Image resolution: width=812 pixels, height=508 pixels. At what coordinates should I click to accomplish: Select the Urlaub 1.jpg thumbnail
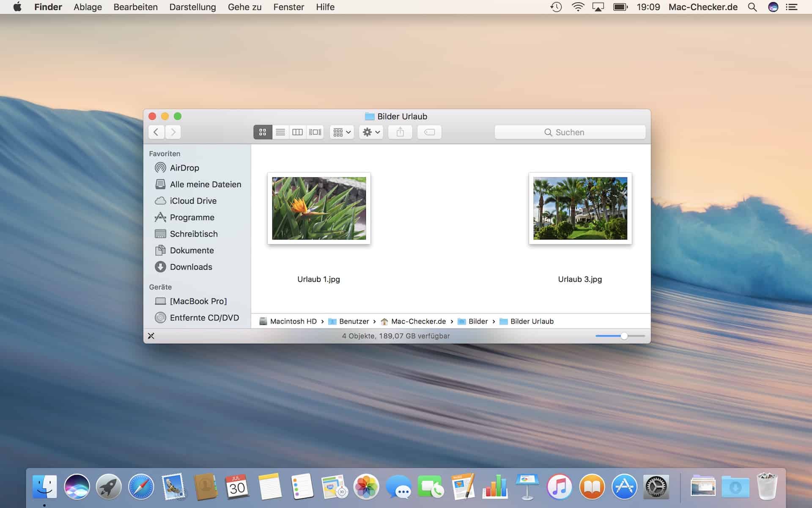tap(319, 208)
